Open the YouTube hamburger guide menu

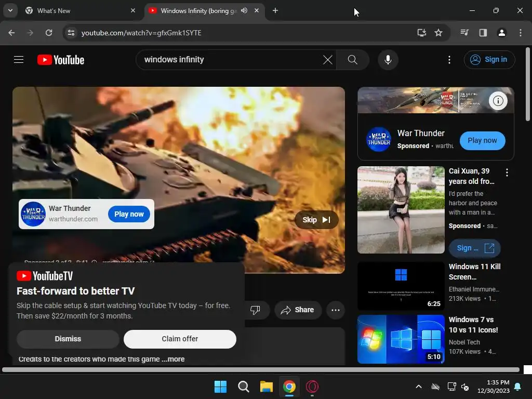19,60
